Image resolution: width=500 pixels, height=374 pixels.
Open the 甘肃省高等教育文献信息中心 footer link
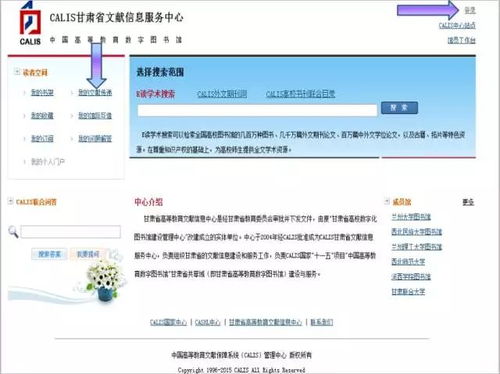[265, 322]
